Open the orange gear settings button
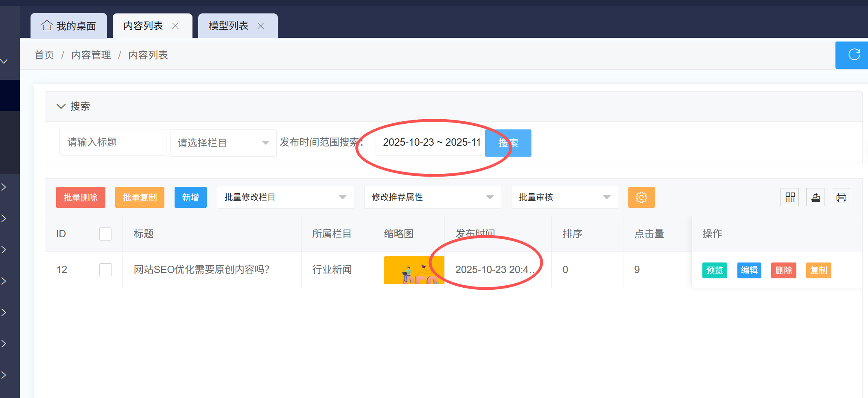Image resolution: width=868 pixels, height=398 pixels. 641,197
